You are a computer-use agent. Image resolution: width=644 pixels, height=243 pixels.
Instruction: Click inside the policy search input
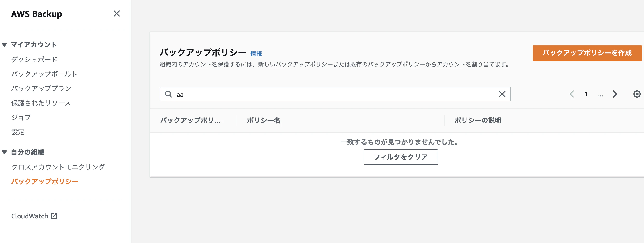(x=325, y=94)
